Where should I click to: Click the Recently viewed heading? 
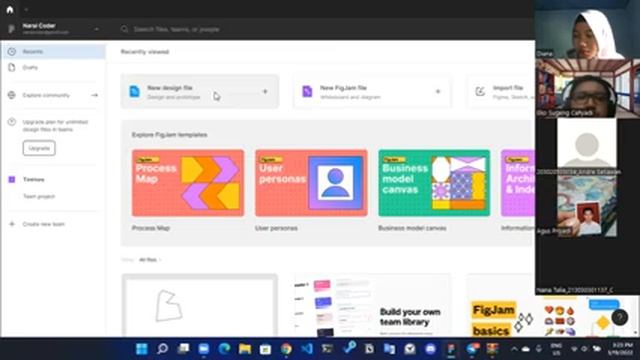(144, 52)
